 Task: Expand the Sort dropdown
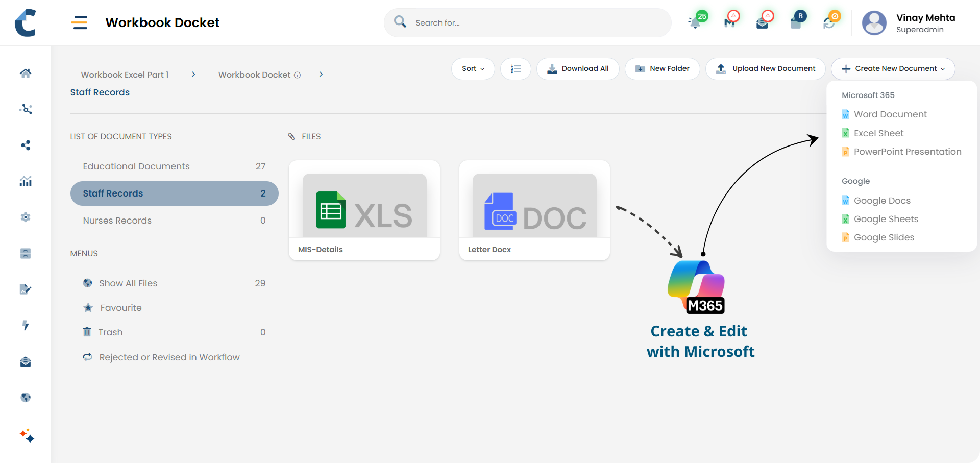tap(473, 69)
